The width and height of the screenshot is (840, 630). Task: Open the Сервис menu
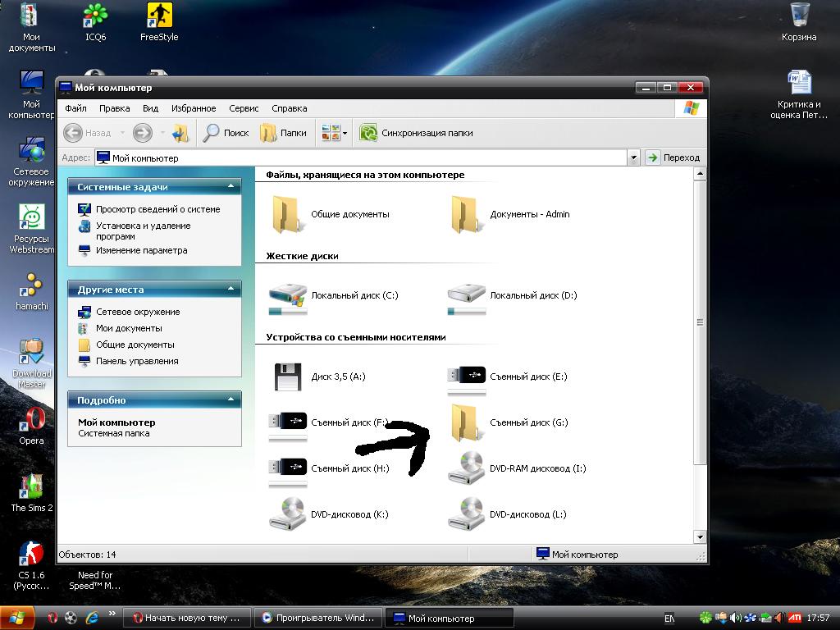tap(244, 108)
